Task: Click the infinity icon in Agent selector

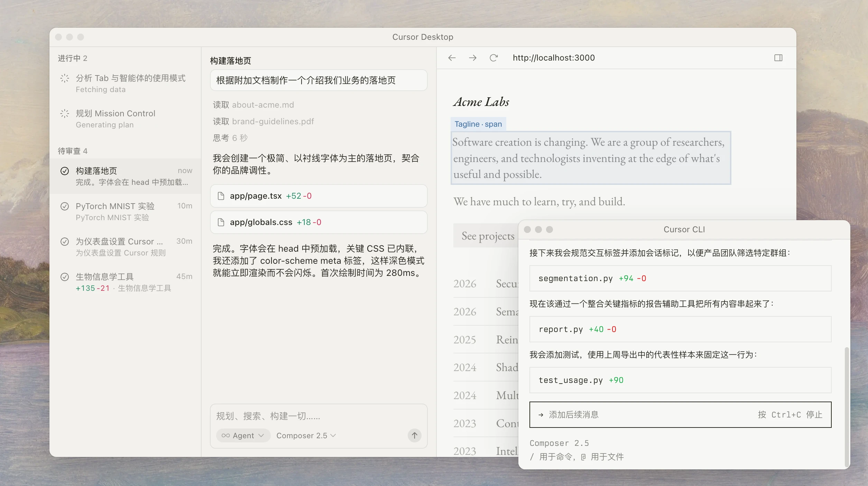Action: click(225, 435)
